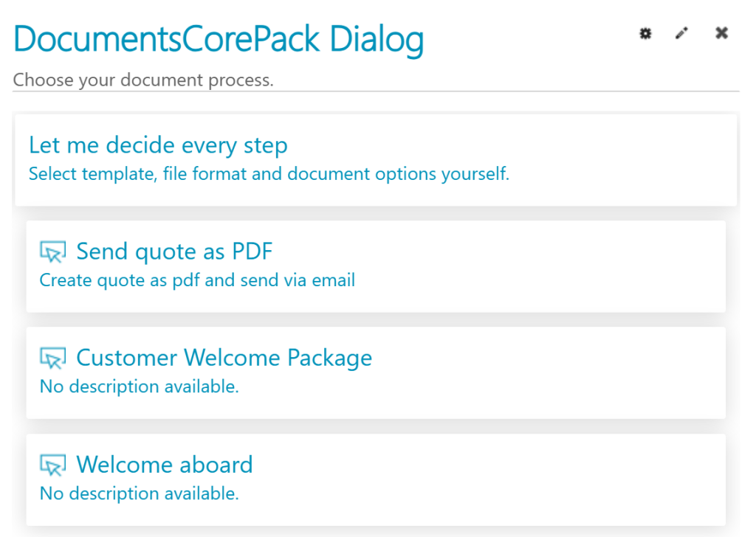The image size is (756, 537).
Task: Click No description available under Welcome aboard
Action: (139, 493)
